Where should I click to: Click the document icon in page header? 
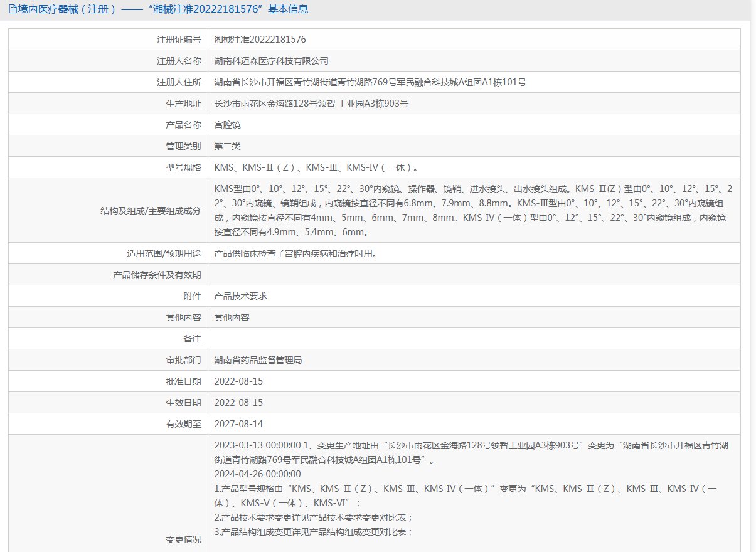coord(13,9)
